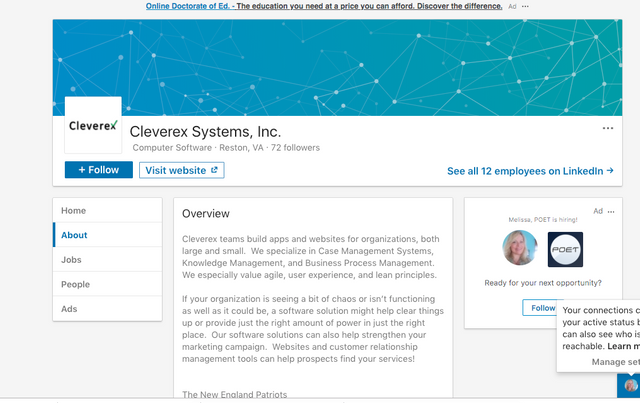Open the company page more options ellipsis
Image resolution: width=640 pixels, height=403 pixels.
point(608,128)
